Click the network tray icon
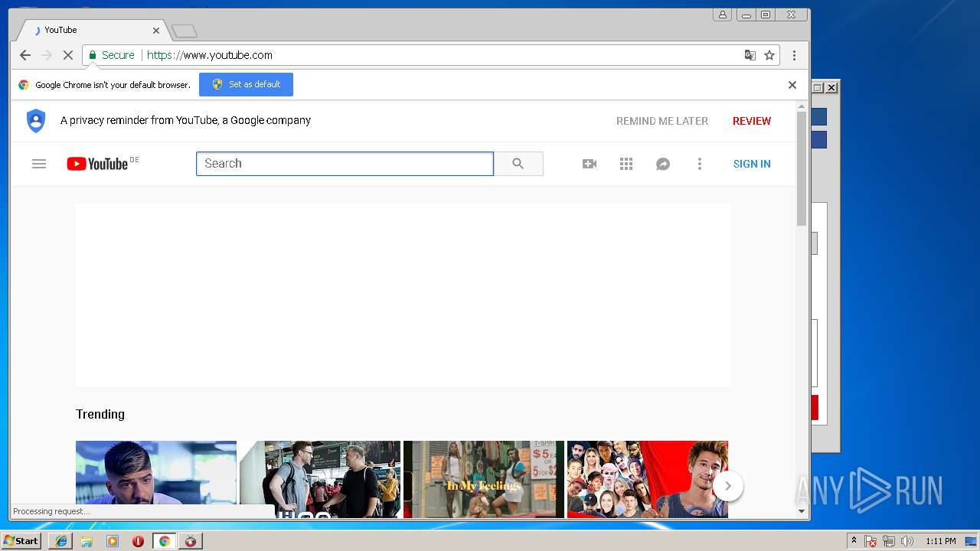The width and height of the screenshot is (980, 551). coord(889,541)
